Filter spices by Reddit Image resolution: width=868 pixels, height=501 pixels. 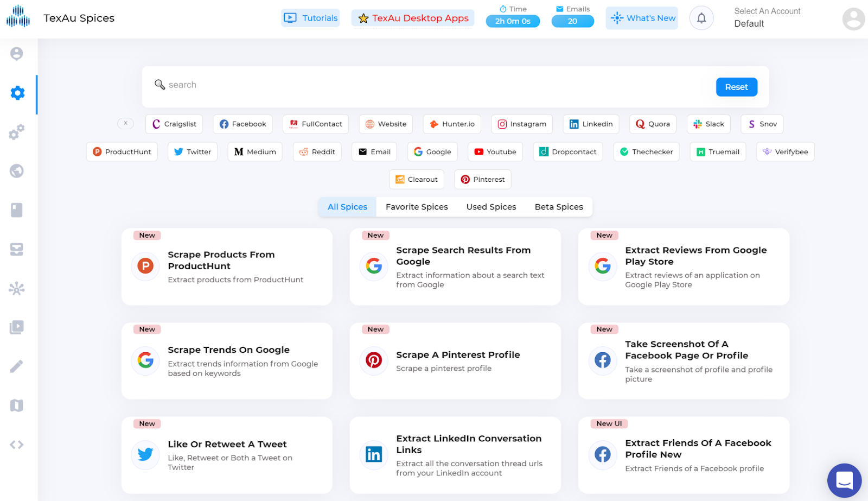(x=317, y=151)
